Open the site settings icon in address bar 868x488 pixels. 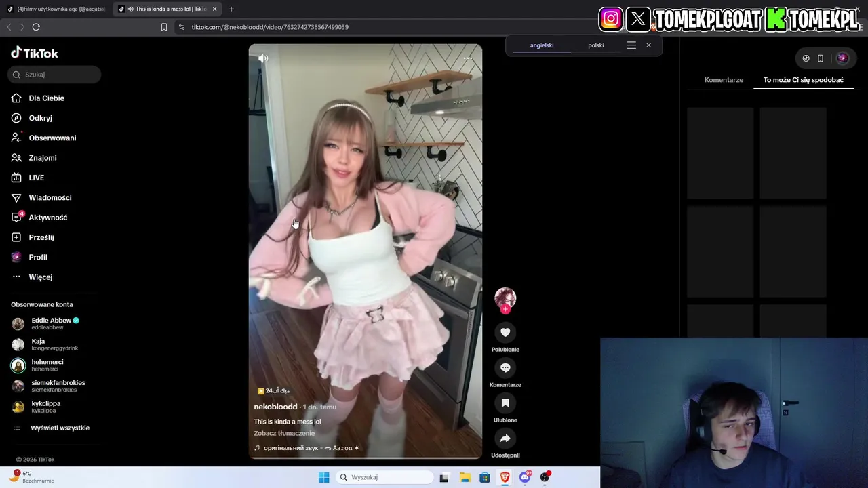(181, 27)
